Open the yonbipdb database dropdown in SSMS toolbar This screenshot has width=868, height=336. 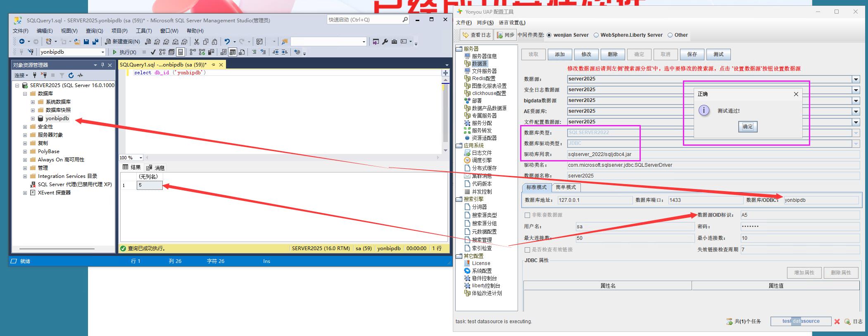(103, 52)
